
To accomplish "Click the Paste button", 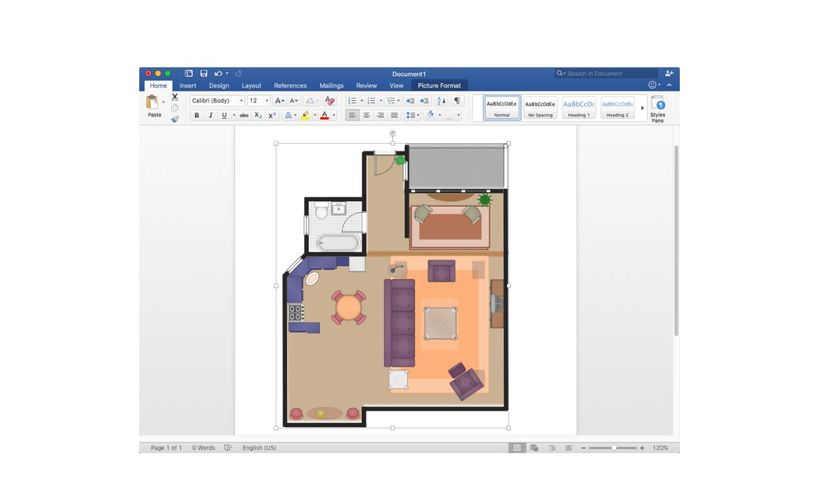I will 152,106.
